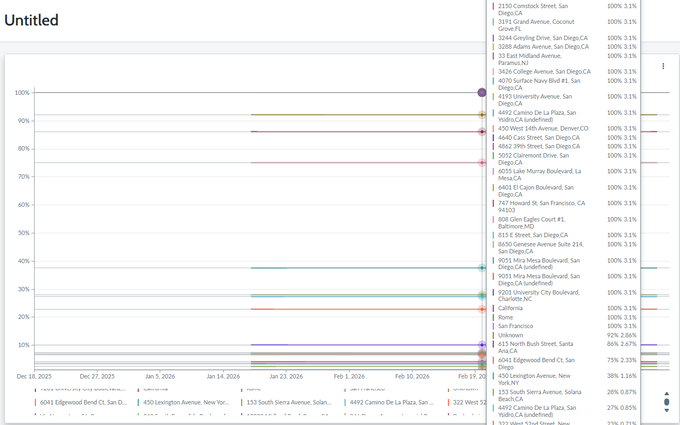Click tooltip row San Francisco
Viewport: 680px width, 425px height.
point(565,326)
